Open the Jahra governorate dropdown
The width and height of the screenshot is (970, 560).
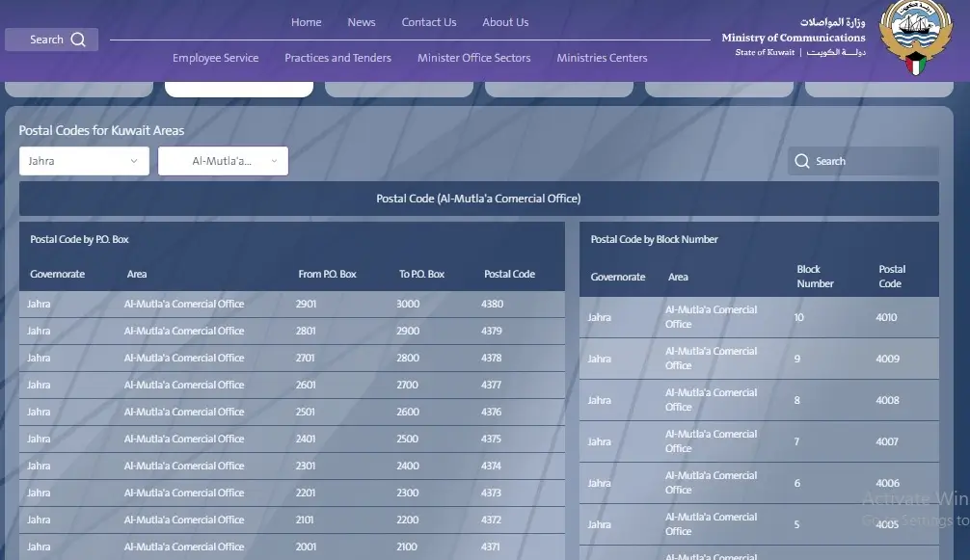click(x=84, y=161)
